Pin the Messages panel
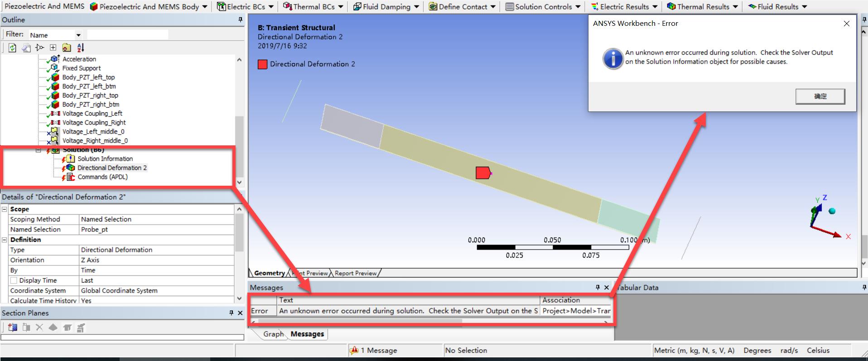The height and width of the screenshot is (361, 868). (598, 287)
